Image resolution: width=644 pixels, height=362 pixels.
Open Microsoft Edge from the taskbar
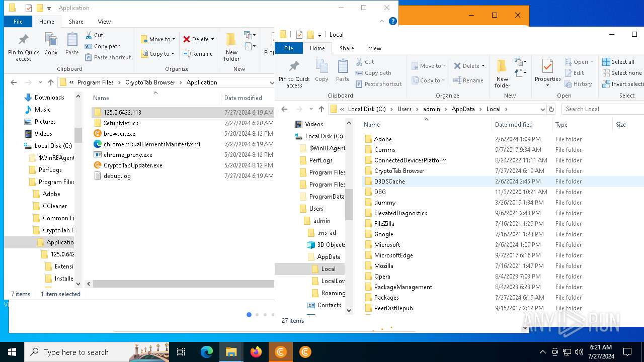pyautogui.click(x=207, y=352)
